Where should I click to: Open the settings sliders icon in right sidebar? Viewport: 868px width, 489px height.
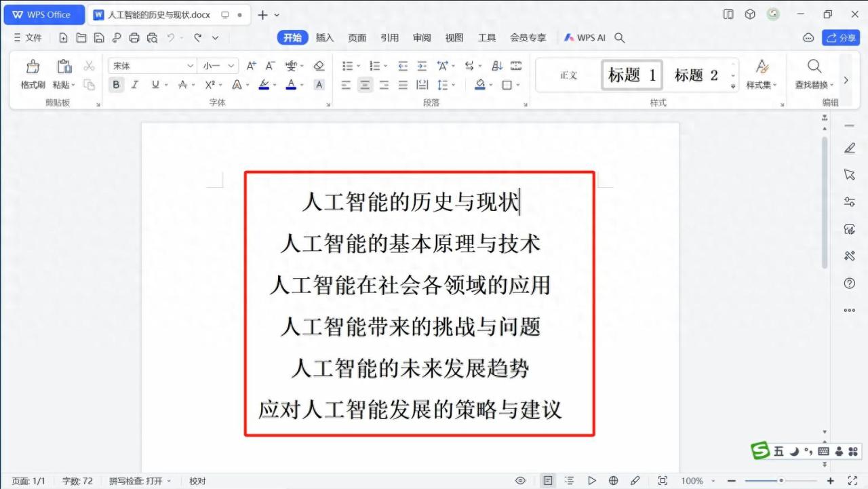coord(850,202)
